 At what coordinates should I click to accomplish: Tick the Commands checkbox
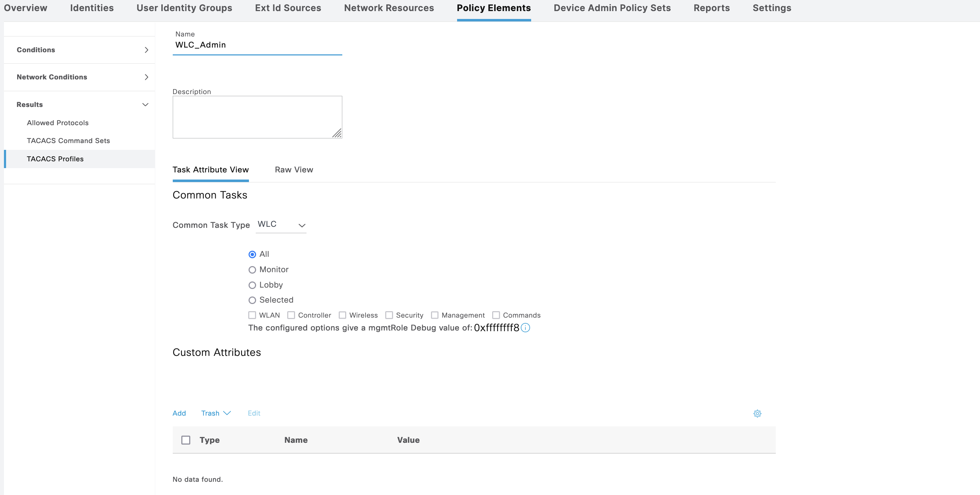[x=496, y=315]
